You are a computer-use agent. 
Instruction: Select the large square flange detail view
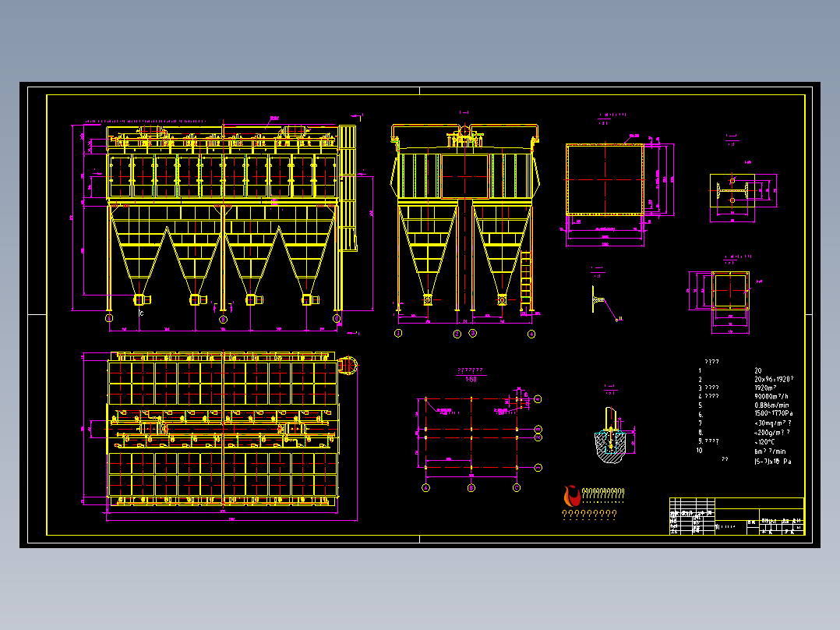(605, 179)
